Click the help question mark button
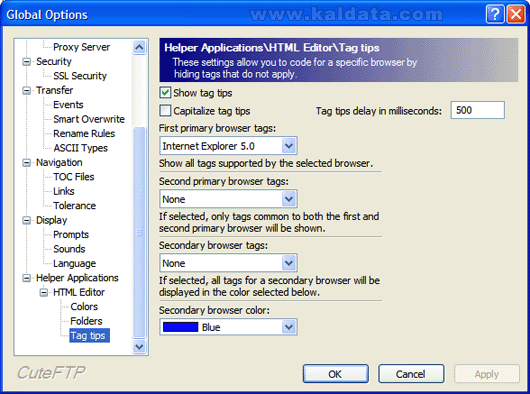530x394 pixels. 495,15
